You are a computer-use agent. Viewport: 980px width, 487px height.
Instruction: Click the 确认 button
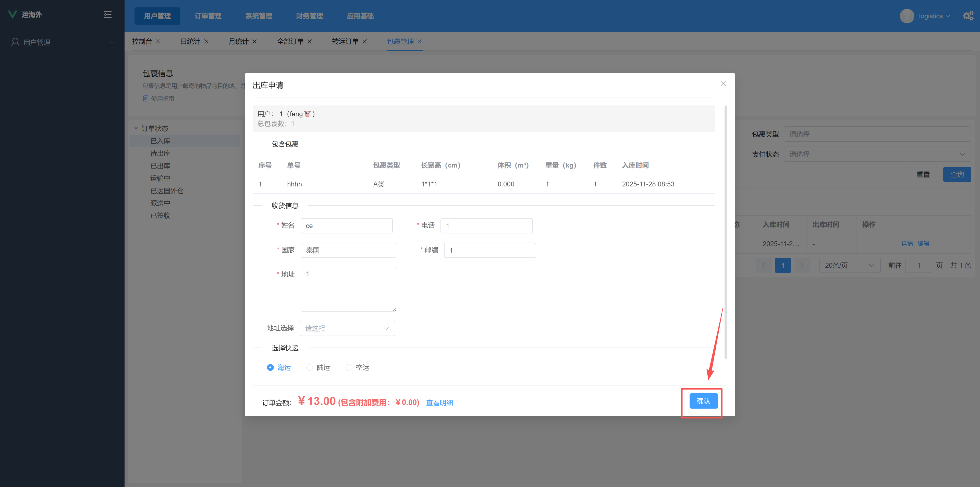pyautogui.click(x=703, y=401)
